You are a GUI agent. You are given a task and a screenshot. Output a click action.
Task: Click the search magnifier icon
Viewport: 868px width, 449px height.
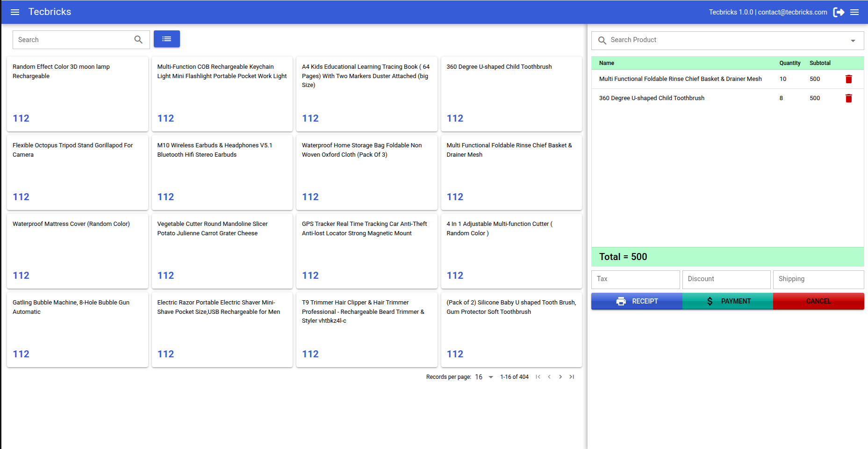click(x=138, y=40)
